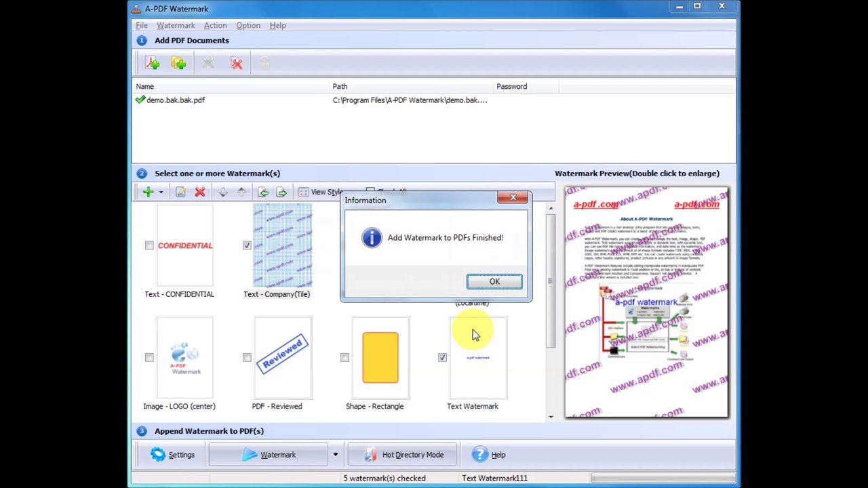
Task: Open the Watermark menu
Action: pyautogui.click(x=176, y=25)
